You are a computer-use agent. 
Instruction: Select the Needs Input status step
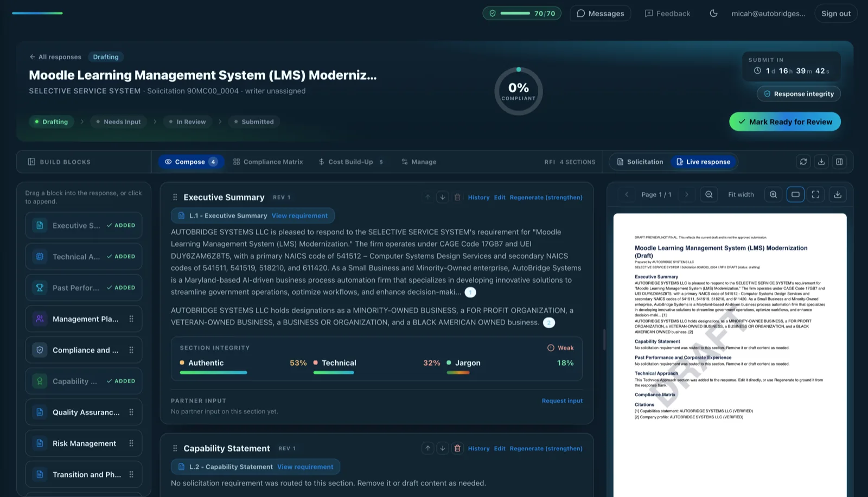[118, 122]
